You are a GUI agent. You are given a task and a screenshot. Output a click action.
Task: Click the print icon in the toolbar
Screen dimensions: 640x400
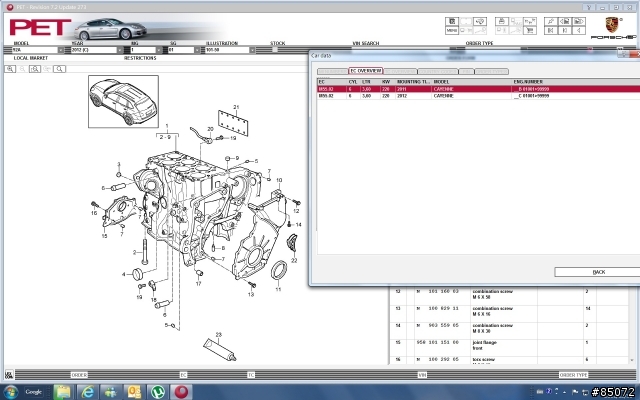pos(502,21)
